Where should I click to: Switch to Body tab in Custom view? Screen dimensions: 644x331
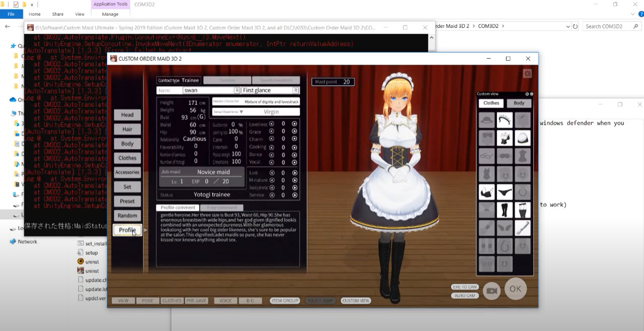[x=519, y=103]
